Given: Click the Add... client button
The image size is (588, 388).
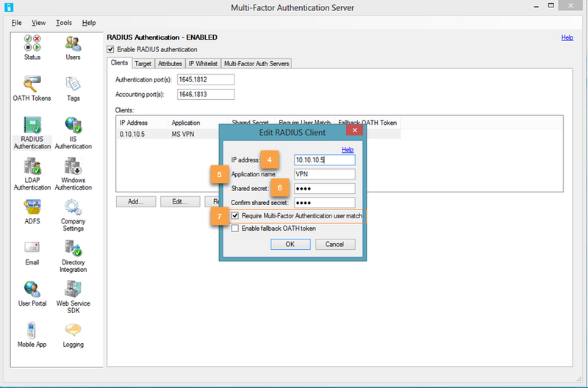Looking at the screenshot, I should click(x=135, y=201).
